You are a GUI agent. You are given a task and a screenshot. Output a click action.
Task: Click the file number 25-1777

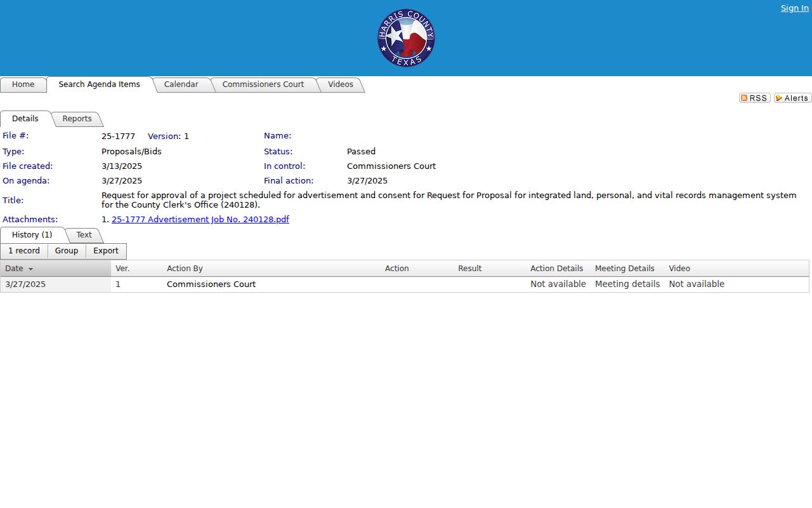118,137
